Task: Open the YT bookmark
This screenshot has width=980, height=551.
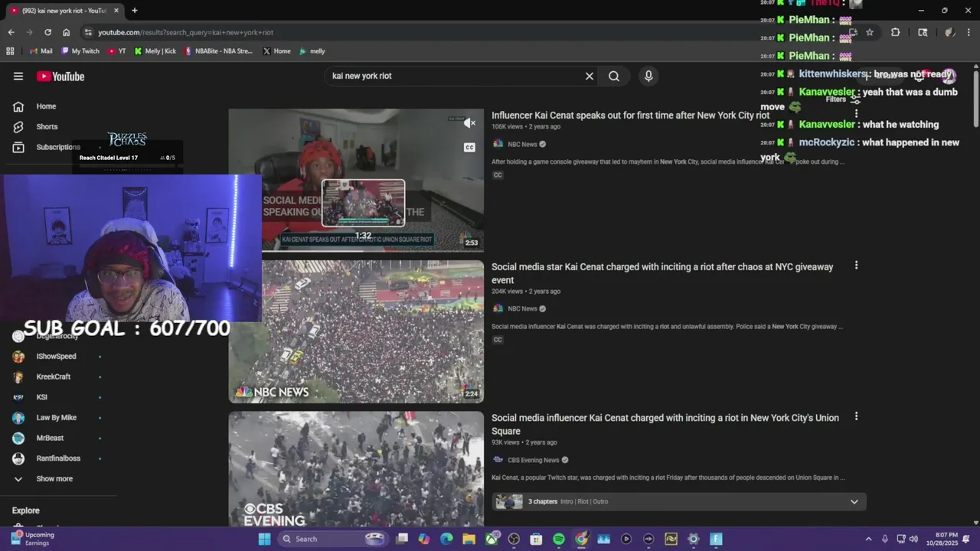Action: click(117, 51)
